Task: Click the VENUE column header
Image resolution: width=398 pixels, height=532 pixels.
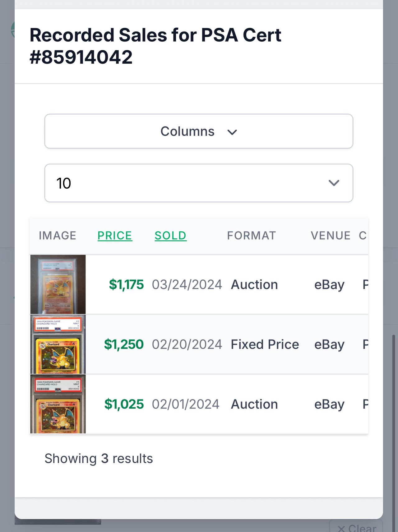Action: 330,236
